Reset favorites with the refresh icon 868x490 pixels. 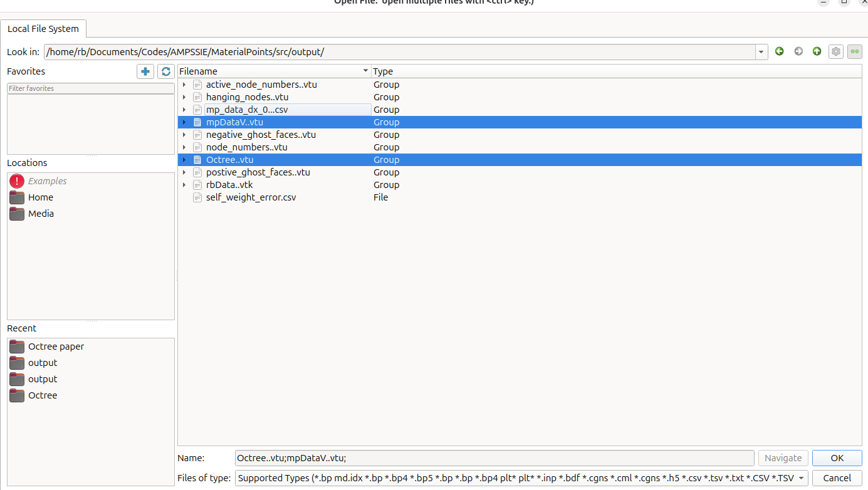click(x=165, y=71)
